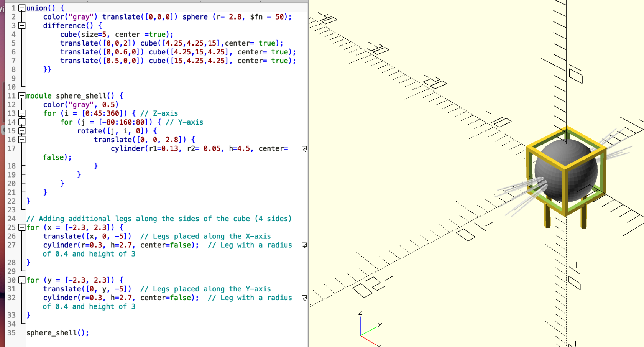Click the closing brace on line 22
The width and height of the screenshot is (644, 347).
[x=28, y=201]
